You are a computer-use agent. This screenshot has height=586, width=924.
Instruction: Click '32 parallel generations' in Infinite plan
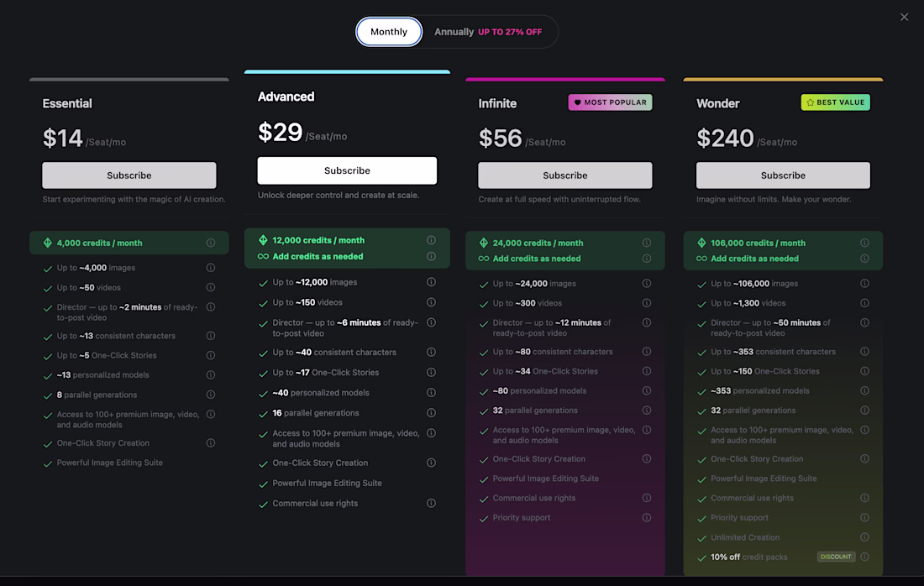point(535,411)
